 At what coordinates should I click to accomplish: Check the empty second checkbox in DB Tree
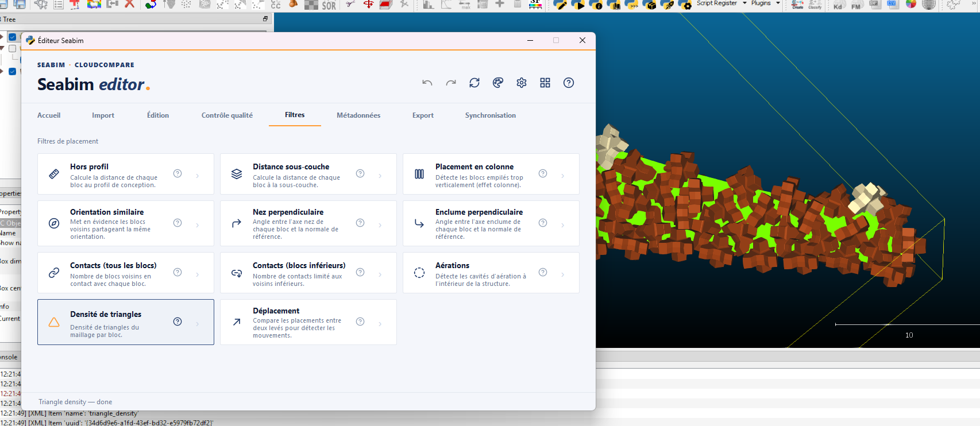tap(12, 49)
